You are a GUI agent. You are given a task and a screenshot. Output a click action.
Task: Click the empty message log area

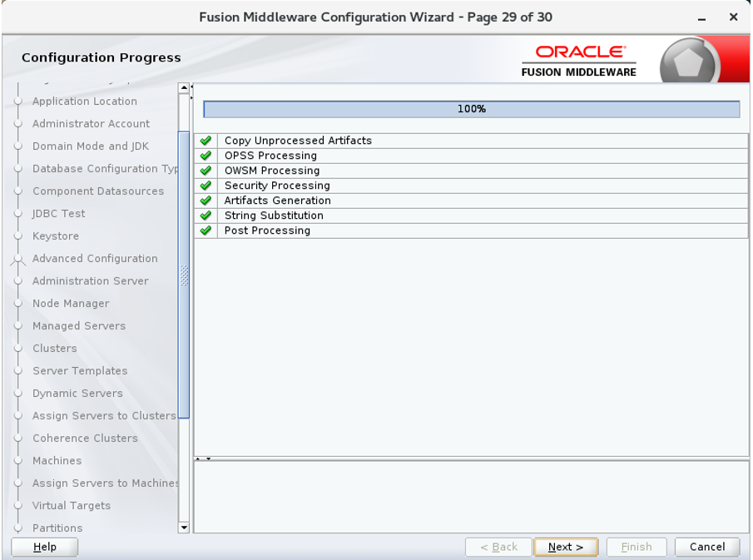tap(471, 497)
